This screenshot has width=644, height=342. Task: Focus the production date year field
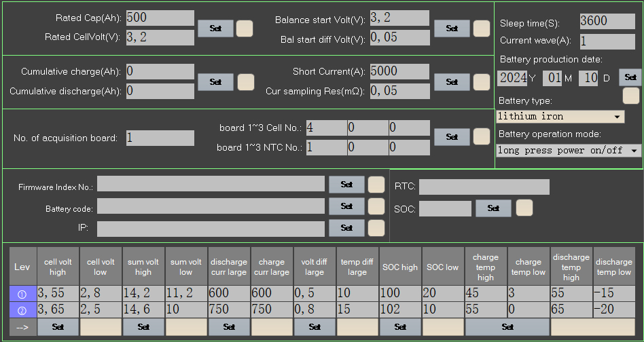tap(512, 77)
